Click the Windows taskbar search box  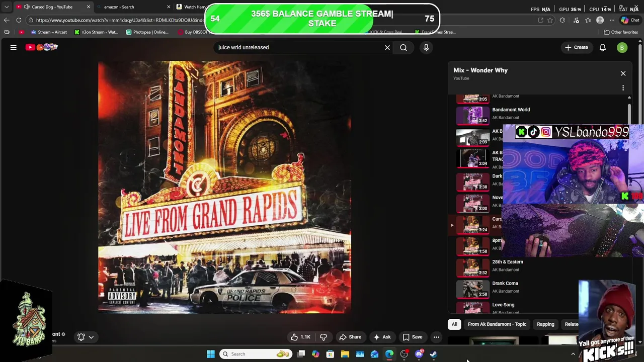tap(257, 354)
